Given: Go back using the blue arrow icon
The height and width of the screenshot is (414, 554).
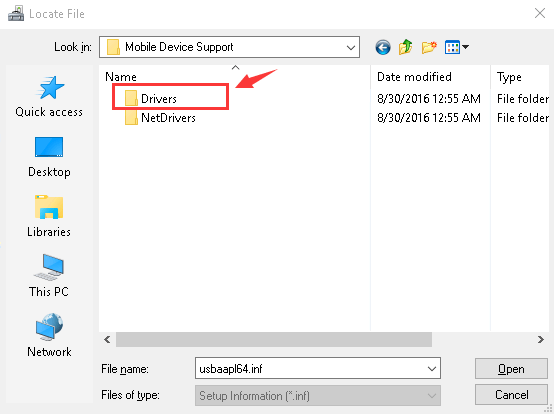Looking at the screenshot, I should coord(383,47).
